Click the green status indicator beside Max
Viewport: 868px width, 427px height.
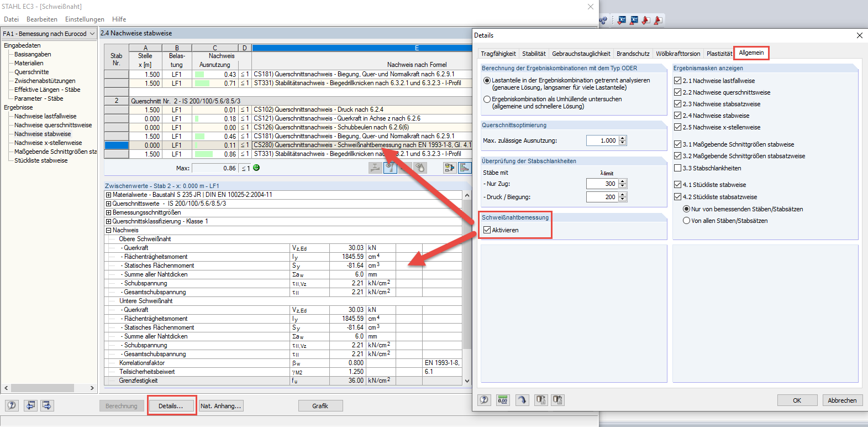click(256, 168)
